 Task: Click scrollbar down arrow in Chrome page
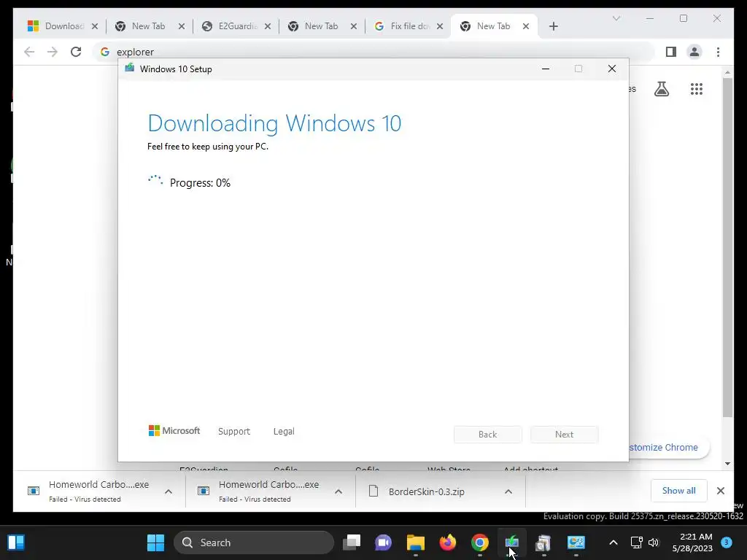tap(727, 463)
